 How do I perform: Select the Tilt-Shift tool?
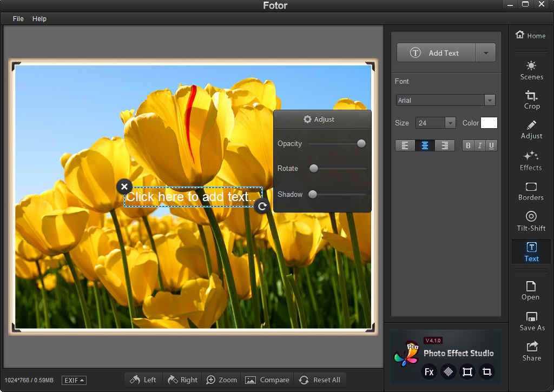pos(531,222)
